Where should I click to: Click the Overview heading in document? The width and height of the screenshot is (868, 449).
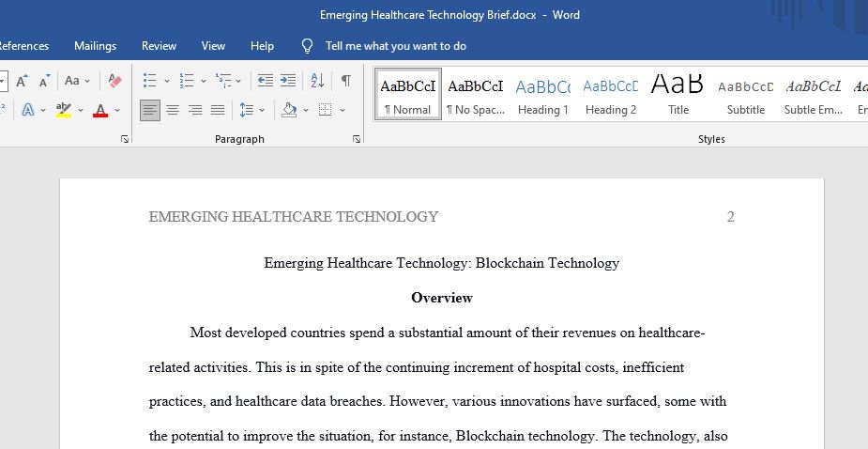point(442,298)
